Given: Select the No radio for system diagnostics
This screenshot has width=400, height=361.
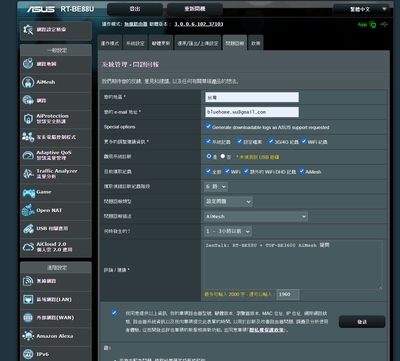Looking at the screenshot, I should pyautogui.click(x=223, y=156).
